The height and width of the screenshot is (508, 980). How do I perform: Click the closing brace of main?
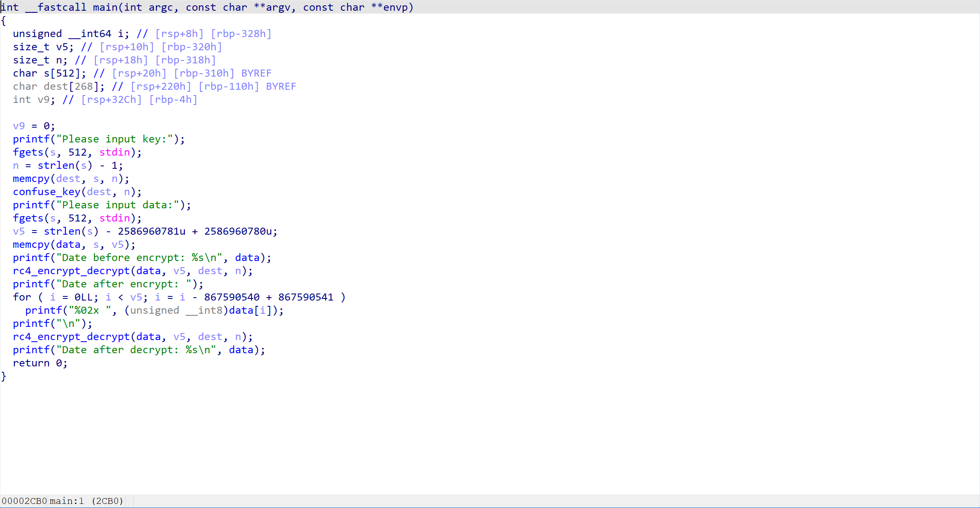3,376
